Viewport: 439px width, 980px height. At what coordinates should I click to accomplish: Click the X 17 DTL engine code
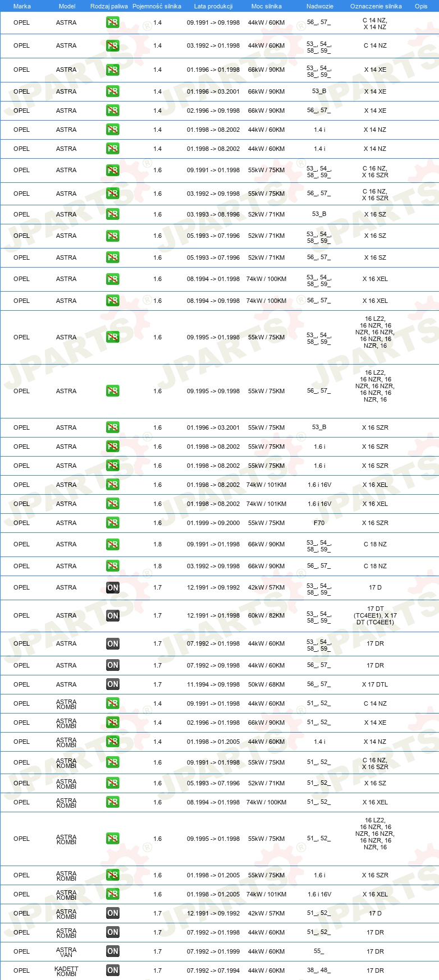pos(375,684)
